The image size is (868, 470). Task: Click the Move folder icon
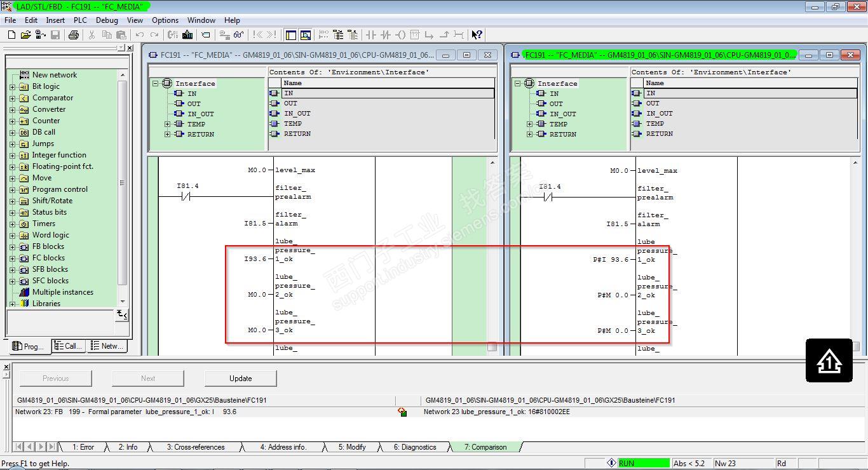24,178
